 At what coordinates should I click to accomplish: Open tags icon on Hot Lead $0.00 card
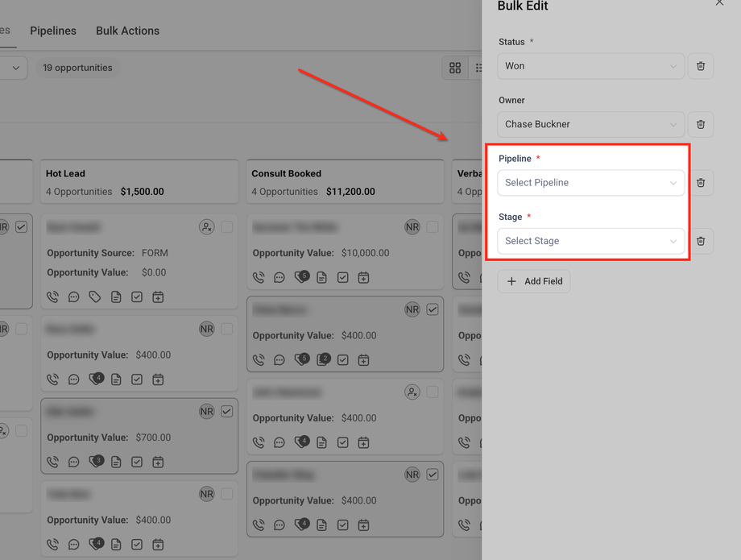point(95,297)
